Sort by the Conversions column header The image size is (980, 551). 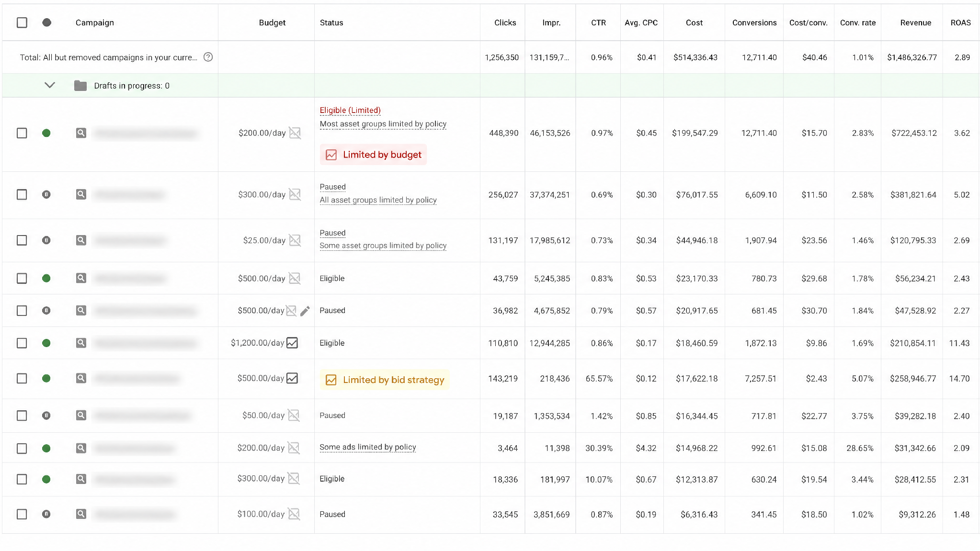tap(754, 22)
